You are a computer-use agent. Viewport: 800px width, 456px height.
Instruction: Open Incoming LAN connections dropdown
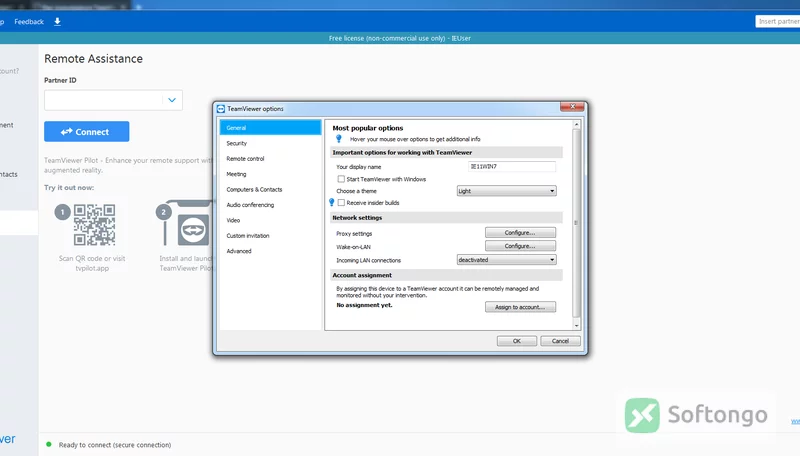(506, 260)
